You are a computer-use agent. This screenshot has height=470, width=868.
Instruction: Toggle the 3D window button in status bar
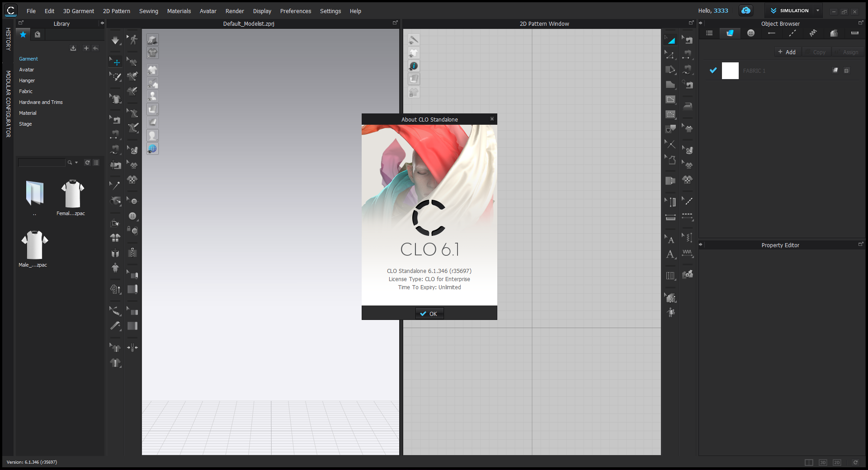pos(823,462)
